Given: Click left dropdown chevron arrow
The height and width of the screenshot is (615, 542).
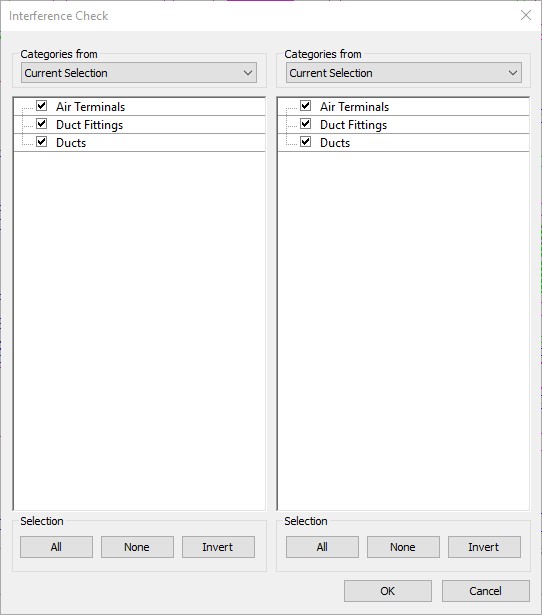Looking at the screenshot, I should [x=247, y=73].
